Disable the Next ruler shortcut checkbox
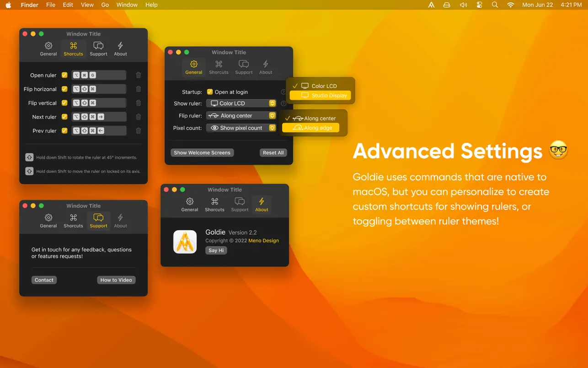Screen dimensions: 588x368 64,117
